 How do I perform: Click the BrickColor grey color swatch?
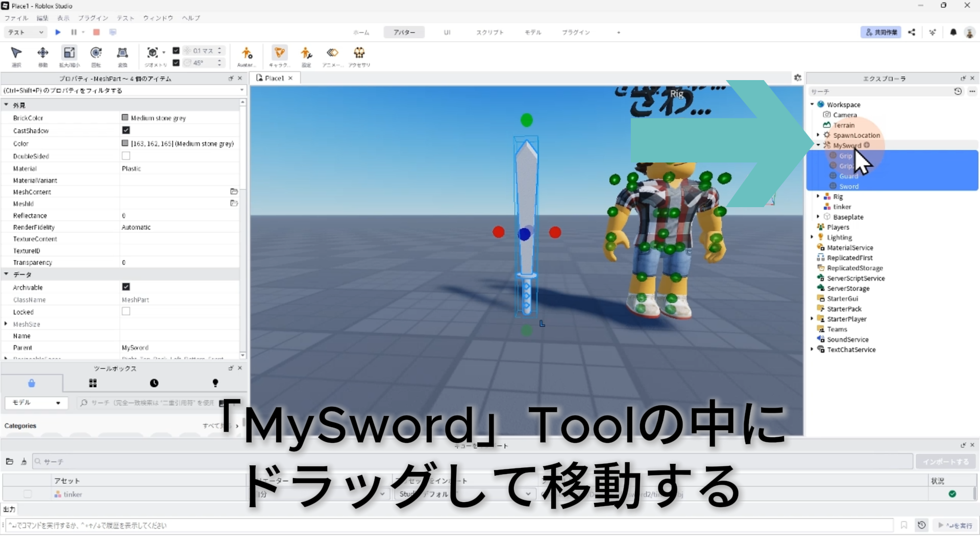pyautogui.click(x=125, y=118)
